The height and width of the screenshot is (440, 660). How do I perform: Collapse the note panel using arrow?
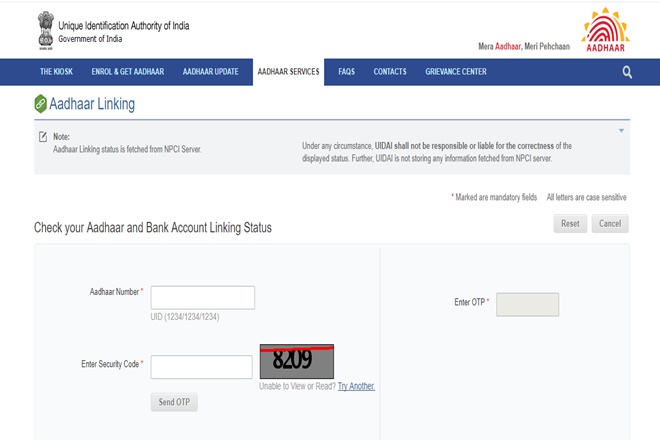(x=620, y=131)
